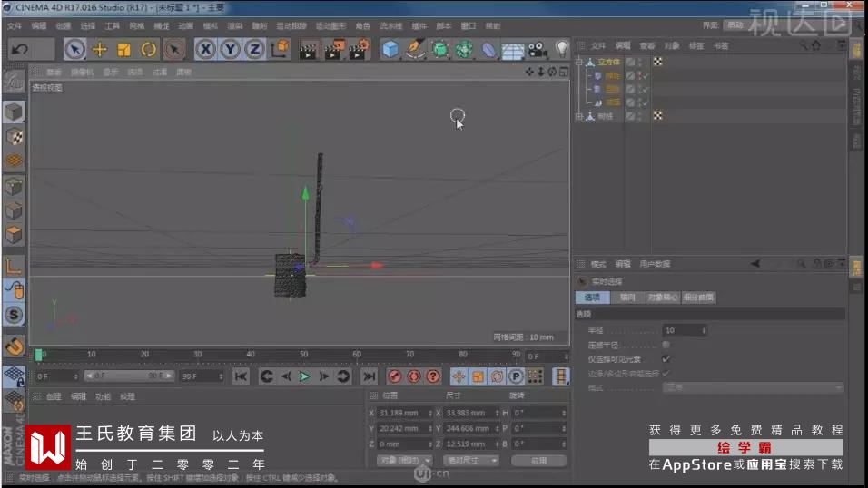868x488 pixels.
Task: Click the locked workplane grid icon
Action: pos(14,376)
